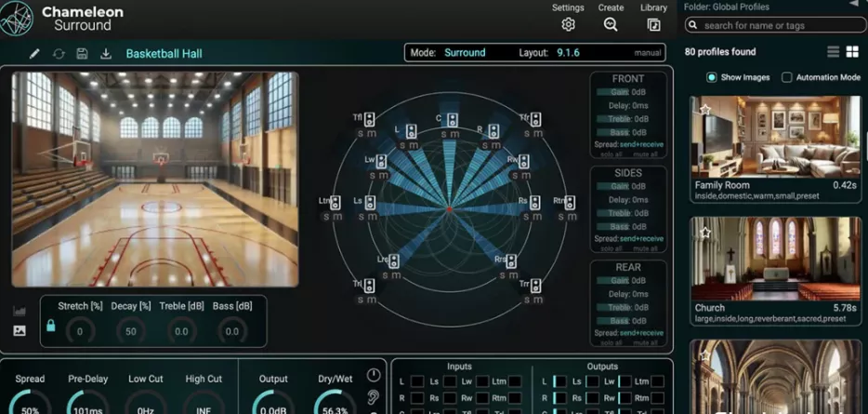868x414 pixels.
Task: Favorite the Family Room profile star
Action: pos(704,110)
